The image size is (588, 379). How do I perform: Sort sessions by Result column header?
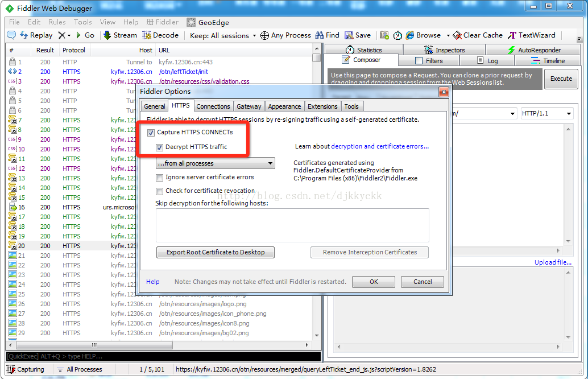coord(45,50)
